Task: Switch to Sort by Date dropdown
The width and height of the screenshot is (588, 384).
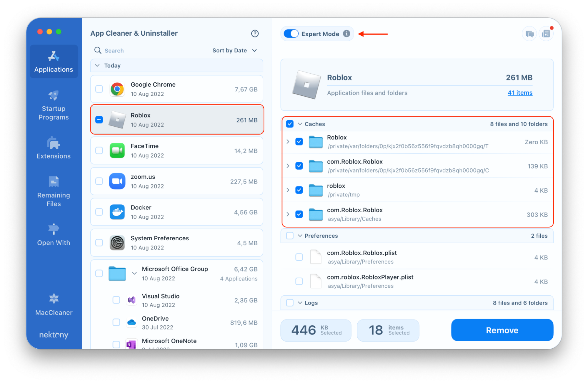Action: [x=234, y=50]
